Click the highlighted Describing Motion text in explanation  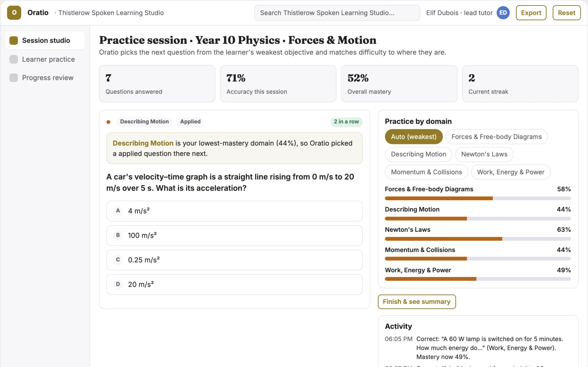143,143
